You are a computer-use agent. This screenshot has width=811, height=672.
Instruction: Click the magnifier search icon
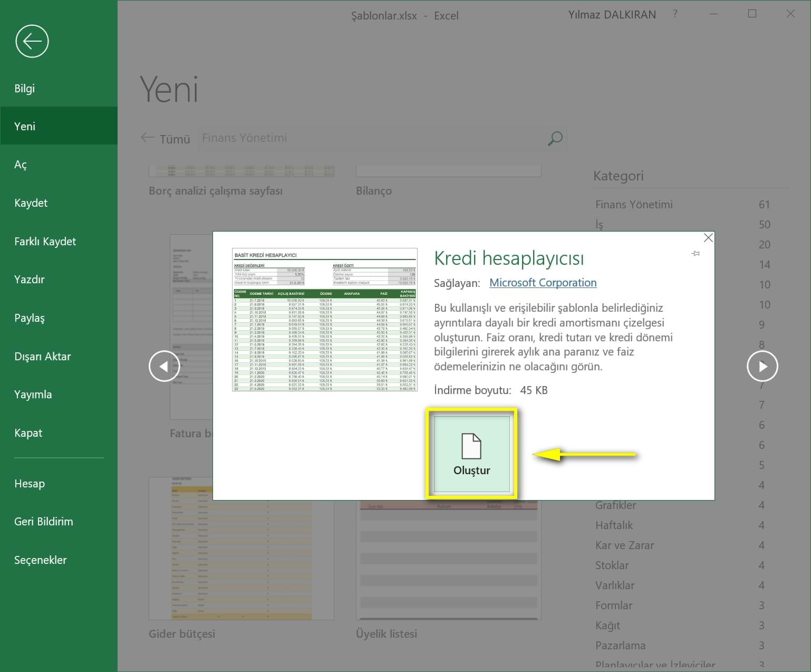click(555, 138)
